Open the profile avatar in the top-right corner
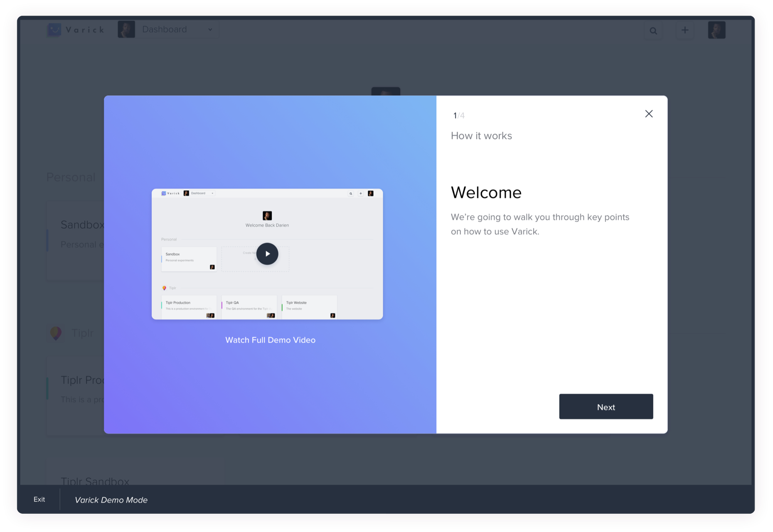The width and height of the screenshot is (773, 532). (716, 30)
